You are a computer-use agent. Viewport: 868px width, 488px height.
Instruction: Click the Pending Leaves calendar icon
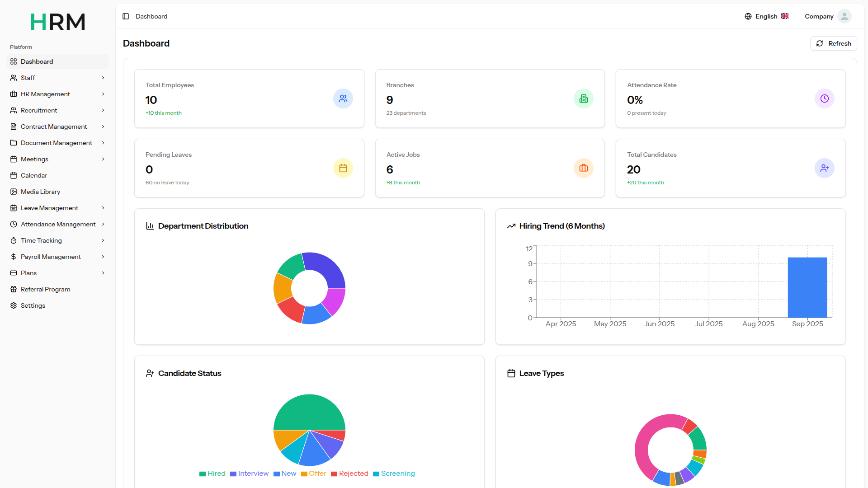click(x=343, y=168)
